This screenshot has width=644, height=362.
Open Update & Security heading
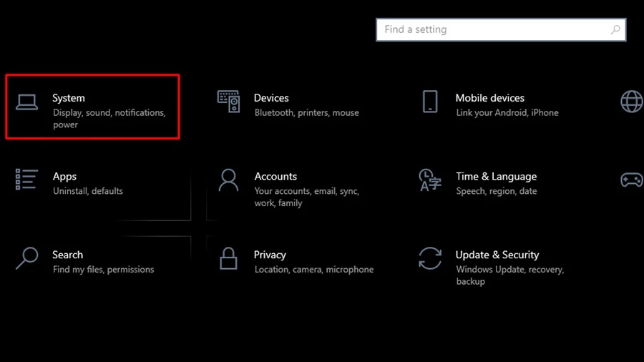[x=497, y=255]
